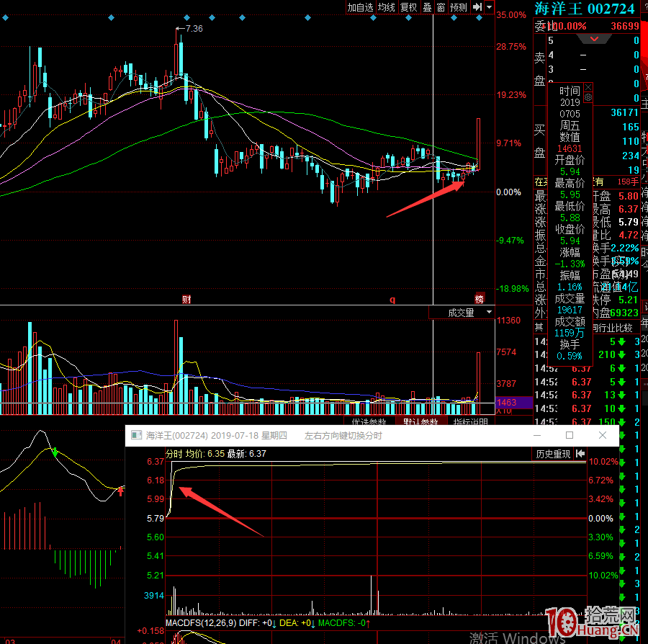Click buy order quantity 234
648x644 pixels.
click(x=631, y=156)
